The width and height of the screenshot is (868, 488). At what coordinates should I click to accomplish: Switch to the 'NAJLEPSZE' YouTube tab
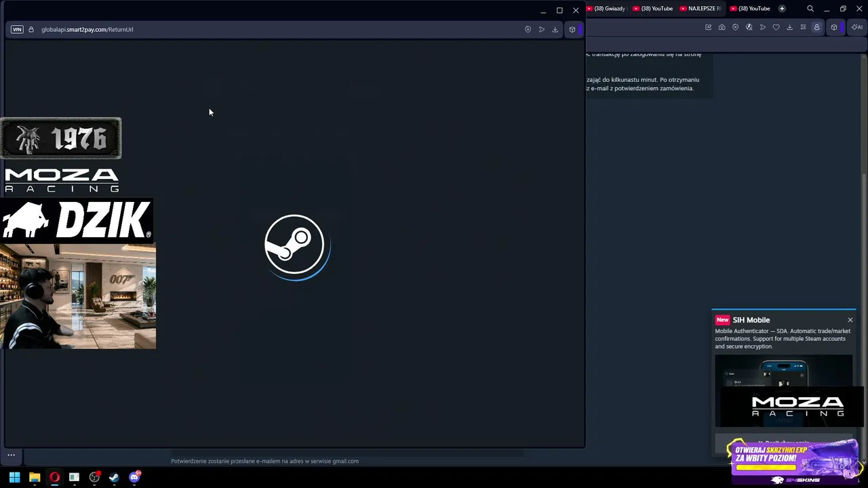coord(701,9)
